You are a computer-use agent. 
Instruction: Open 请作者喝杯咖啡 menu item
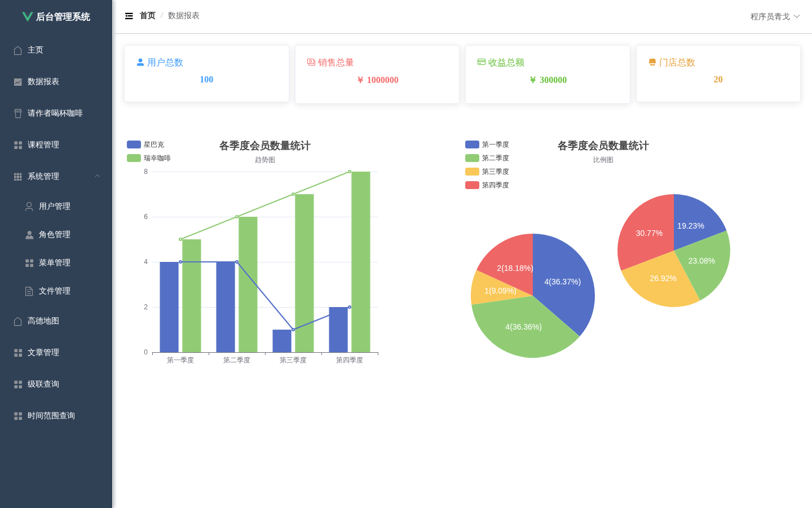[x=56, y=113]
